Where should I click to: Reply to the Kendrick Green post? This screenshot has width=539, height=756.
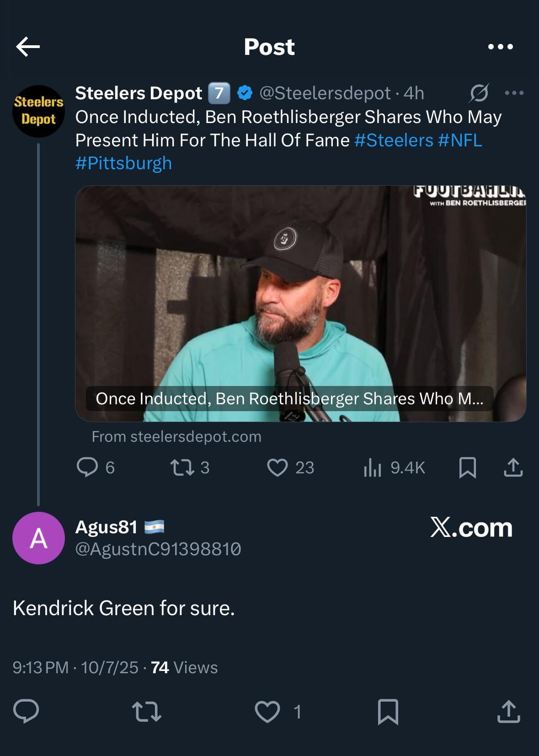coord(26,712)
